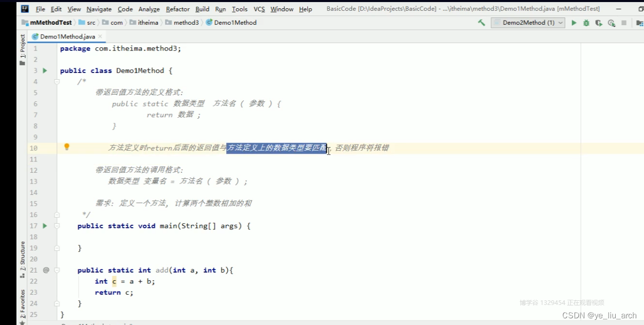The height and width of the screenshot is (325, 644).
Task: Open the Run menu
Action: 220,9
